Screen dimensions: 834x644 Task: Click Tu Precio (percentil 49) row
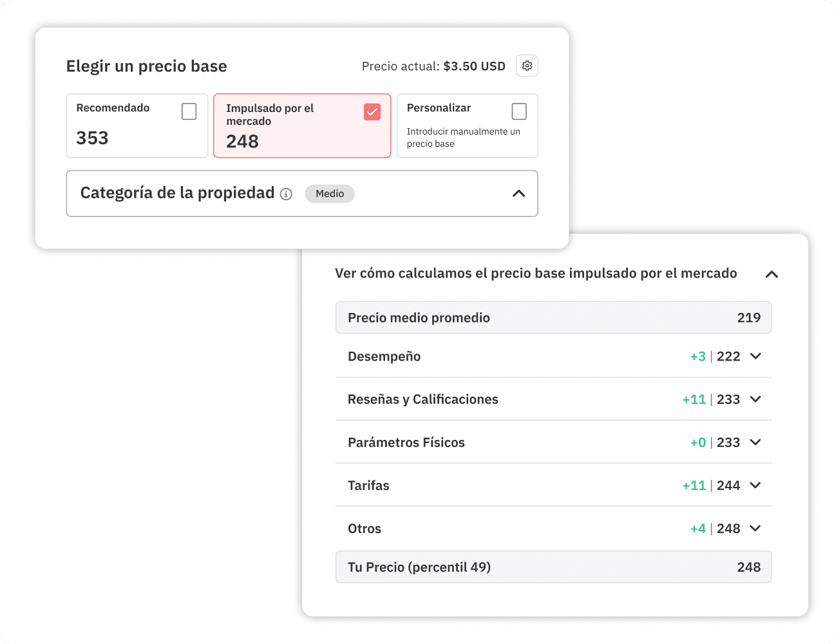553,567
